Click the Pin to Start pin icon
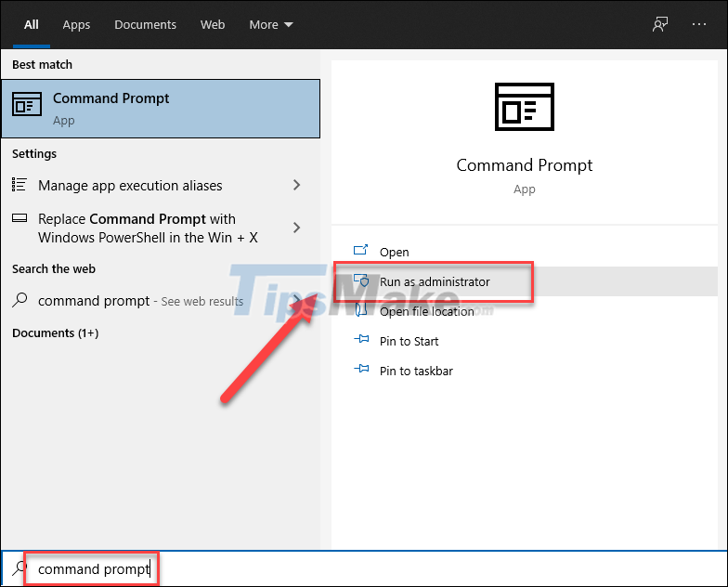The height and width of the screenshot is (587, 728). [361, 340]
